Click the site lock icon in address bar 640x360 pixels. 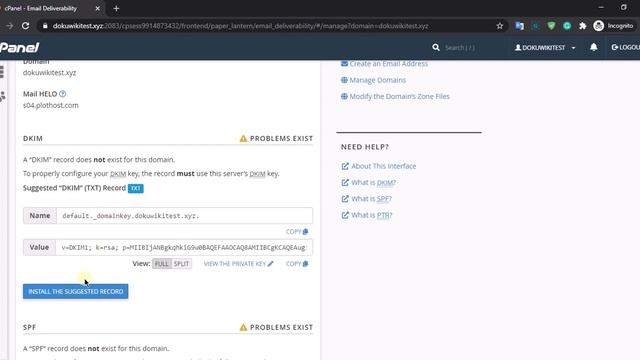tap(45, 26)
